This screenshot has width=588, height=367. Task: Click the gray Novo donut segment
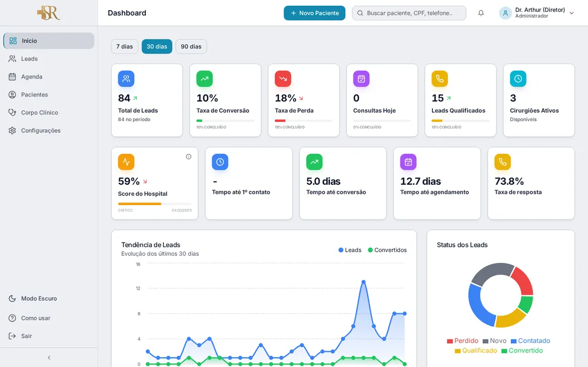pyautogui.click(x=492, y=271)
